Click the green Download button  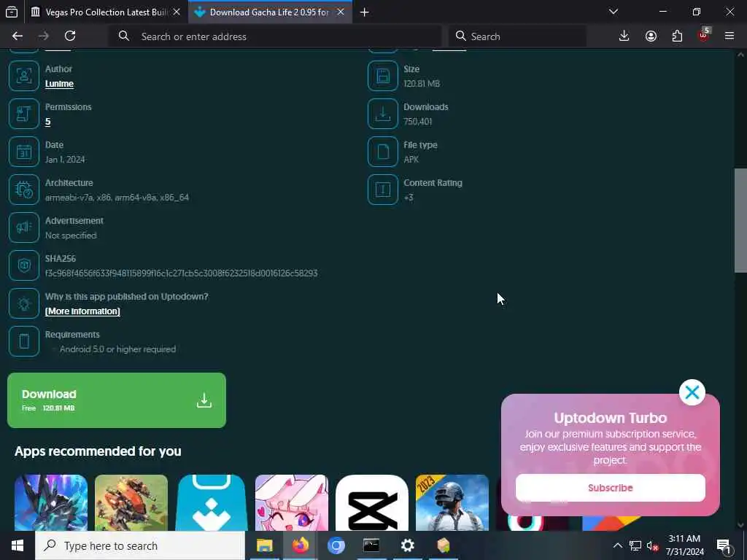[117, 400]
